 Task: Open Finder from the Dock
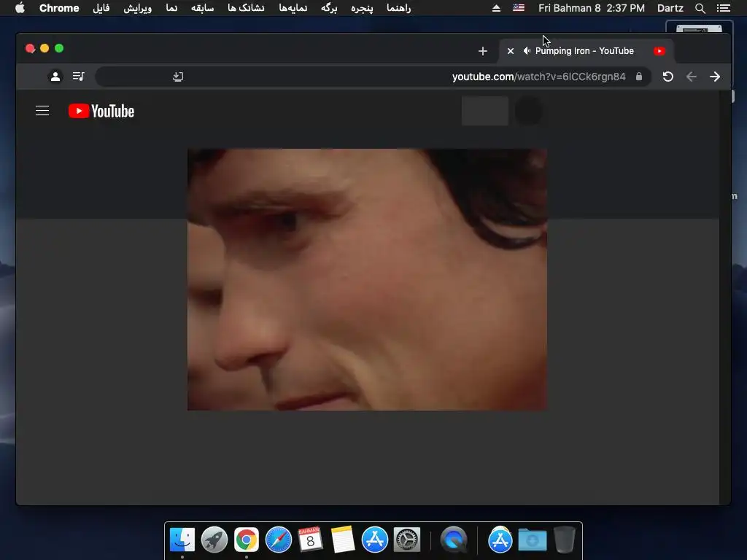click(182, 540)
